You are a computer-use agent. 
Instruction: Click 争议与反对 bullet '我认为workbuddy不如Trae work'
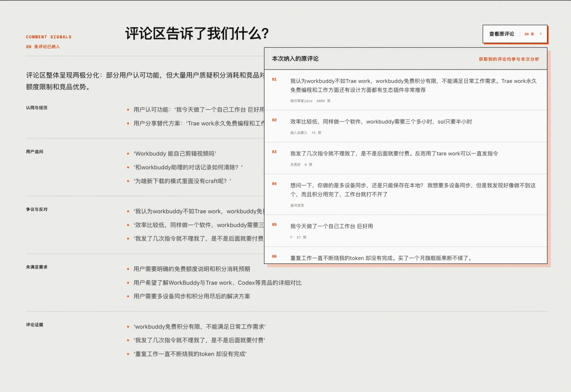coord(199,212)
